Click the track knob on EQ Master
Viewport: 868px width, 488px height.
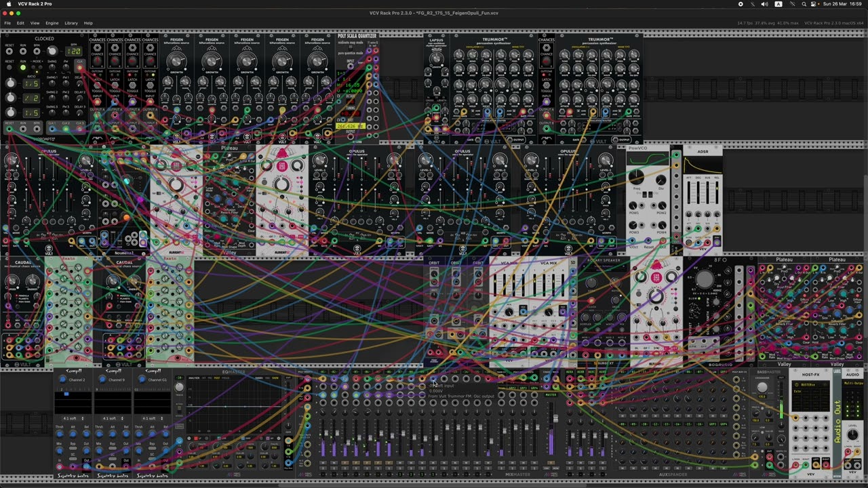[x=179, y=387]
